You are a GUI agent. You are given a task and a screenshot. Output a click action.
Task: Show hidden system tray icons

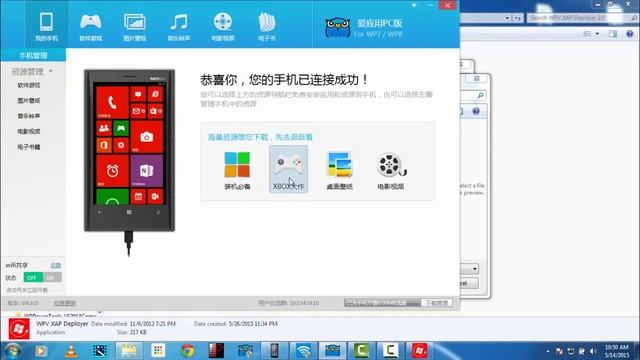[547, 351]
